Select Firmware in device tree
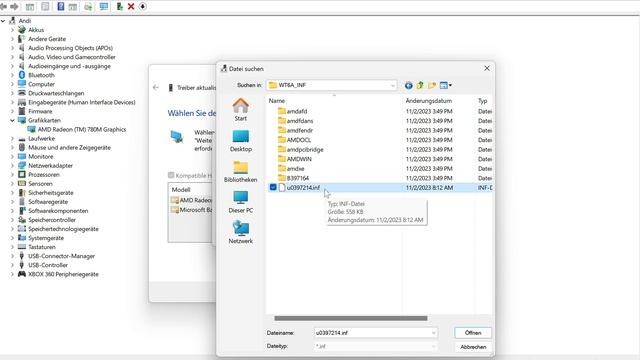Image resolution: width=640 pixels, height=360 pixels. click(x=40, y=111)
